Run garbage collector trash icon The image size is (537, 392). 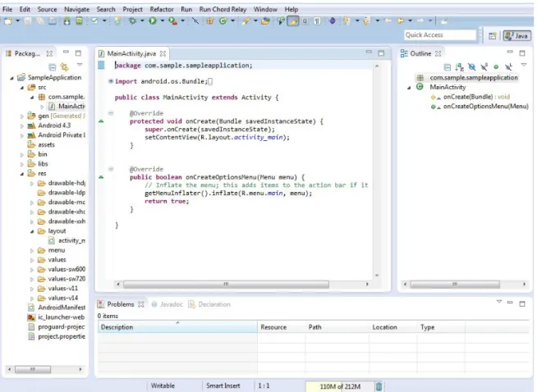coord(379,386)
